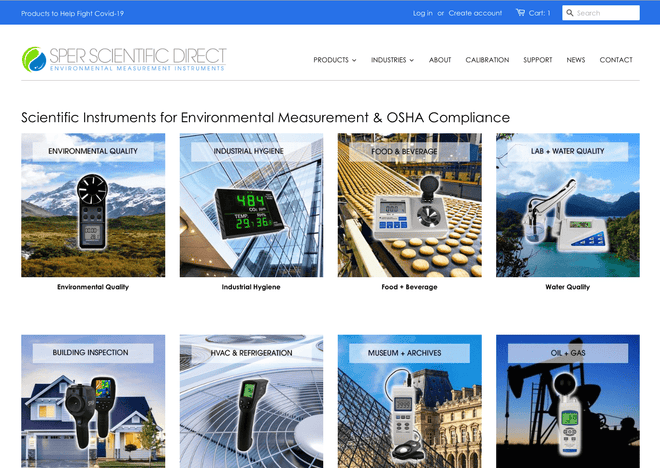Screen dimensions: 660x468
Task: Click the search magnifier icon
Action: coord(569,13)
